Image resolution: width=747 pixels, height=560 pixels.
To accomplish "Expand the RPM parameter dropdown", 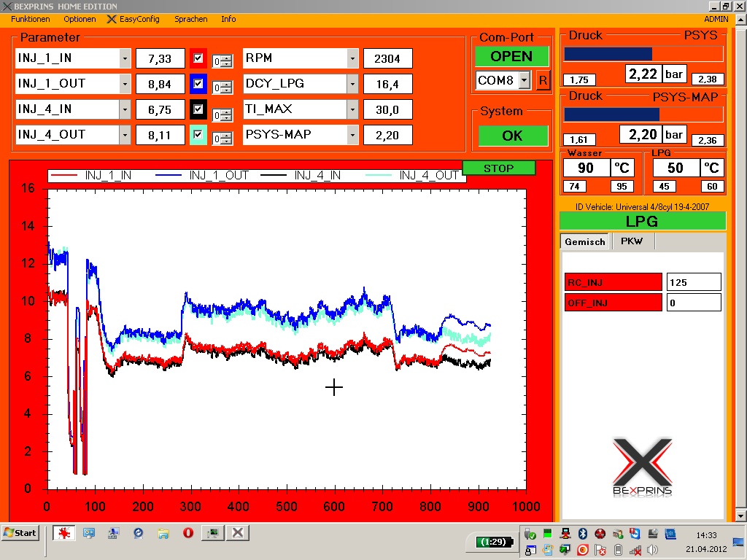I will coord(353,58).
